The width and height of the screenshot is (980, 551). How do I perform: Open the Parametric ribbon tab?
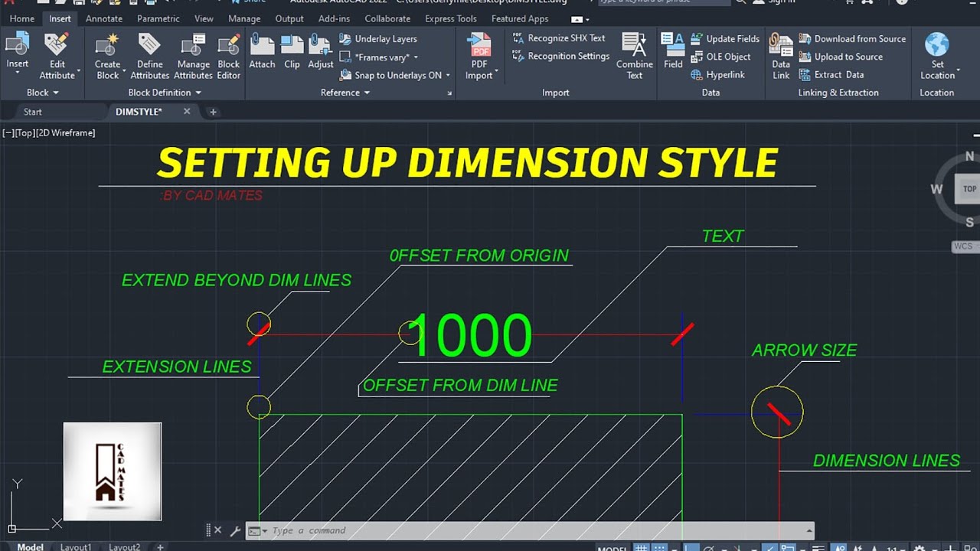[158, 18]
